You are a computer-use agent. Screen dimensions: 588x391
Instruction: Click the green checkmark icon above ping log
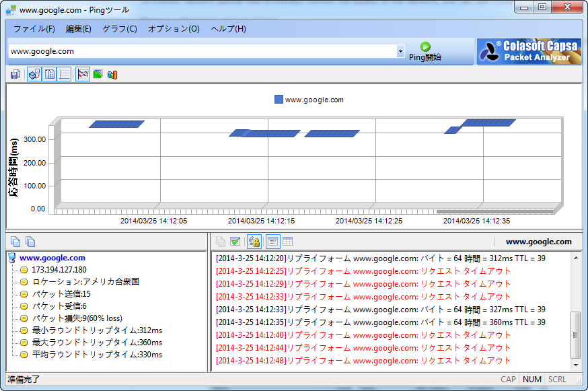click(x=235, y=242)
